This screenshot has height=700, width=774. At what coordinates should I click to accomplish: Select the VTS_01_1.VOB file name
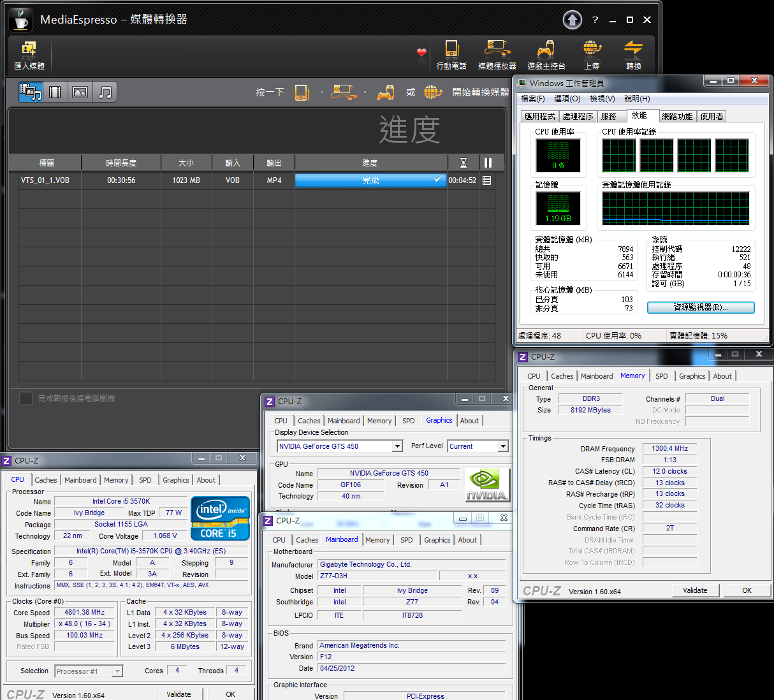pyautogui.click(x=45, y=180)
